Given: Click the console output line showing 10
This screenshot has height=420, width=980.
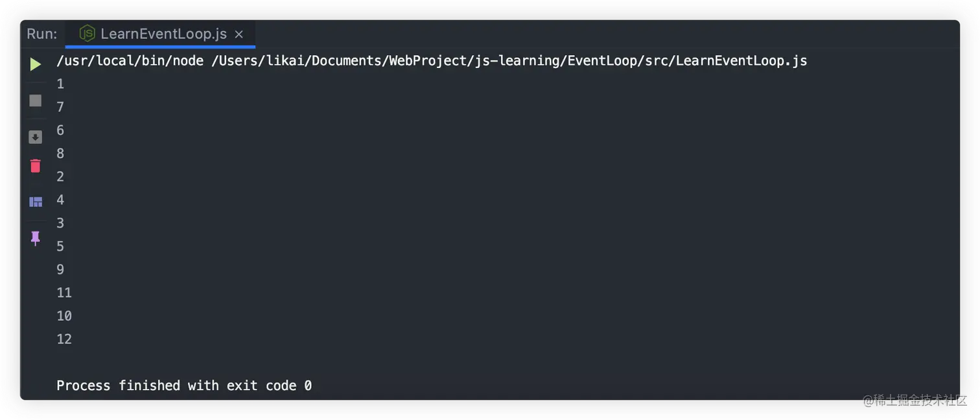Looking at the screenshot, I should pos(64,316).
